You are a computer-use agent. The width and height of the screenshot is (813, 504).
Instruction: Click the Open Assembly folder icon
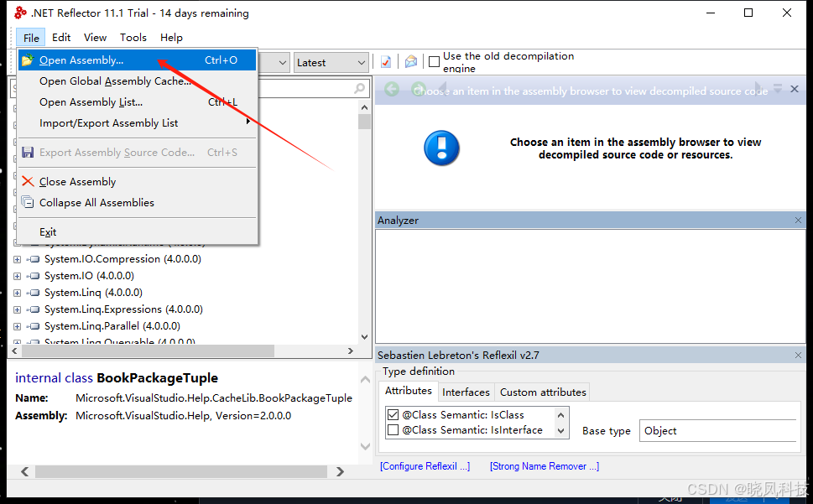(x=28, y=60)
